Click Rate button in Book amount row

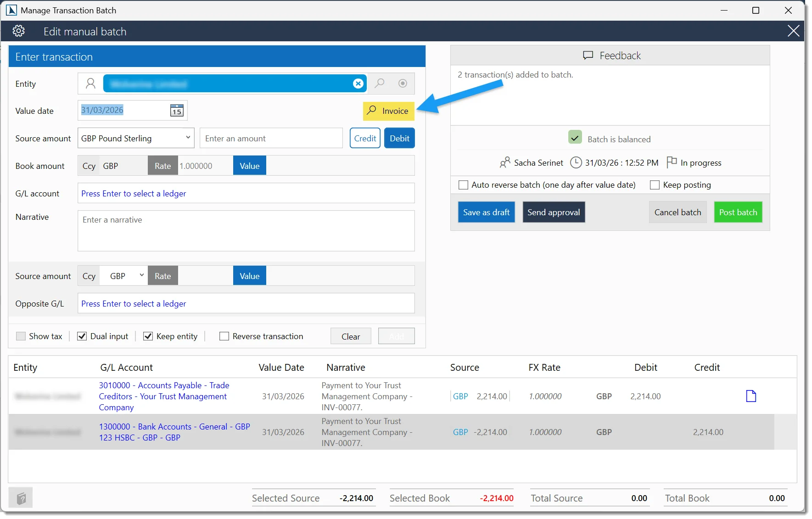[162, 166]
